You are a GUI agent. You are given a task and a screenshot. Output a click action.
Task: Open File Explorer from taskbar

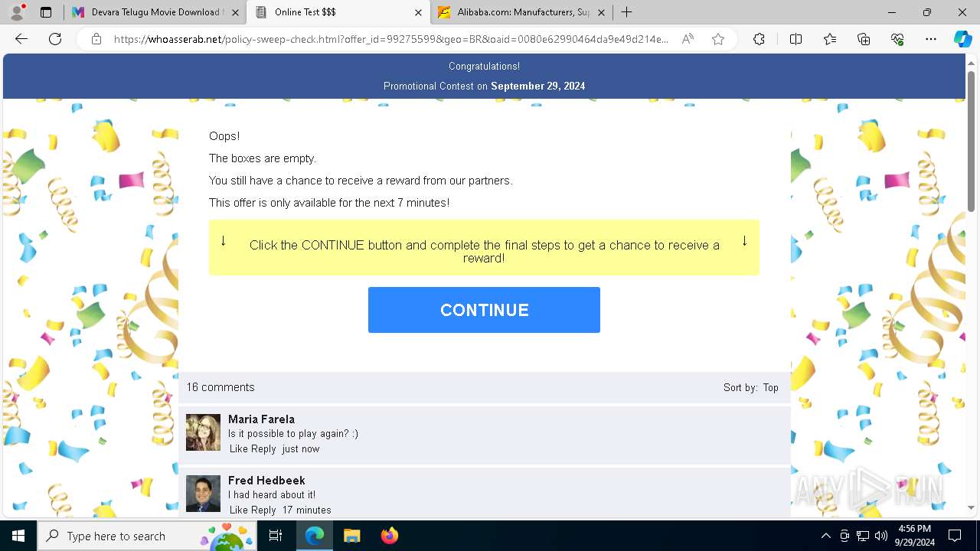[351, 536]
